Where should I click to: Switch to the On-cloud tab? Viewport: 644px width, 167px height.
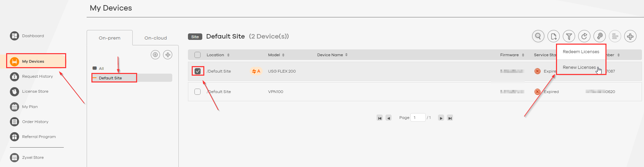tap(156, 38)
